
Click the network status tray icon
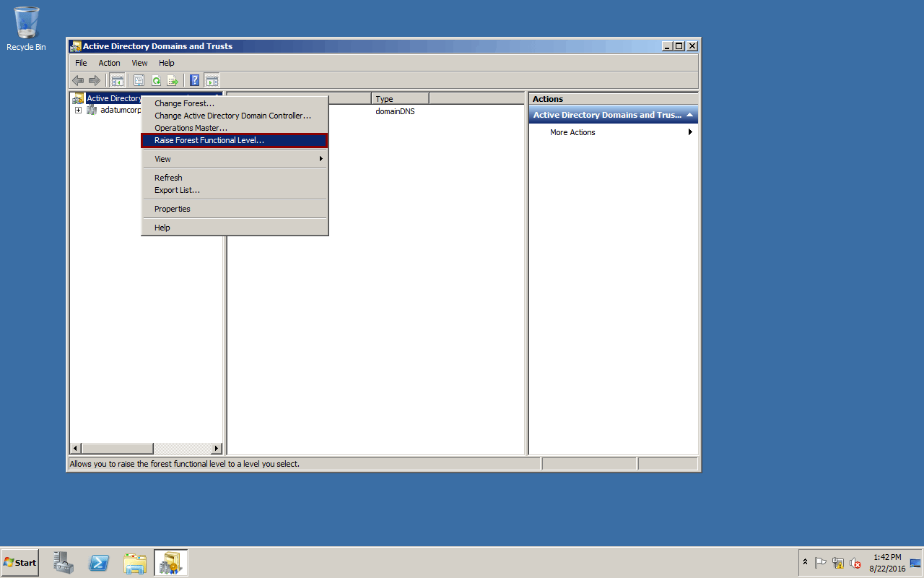pos(838,563)
